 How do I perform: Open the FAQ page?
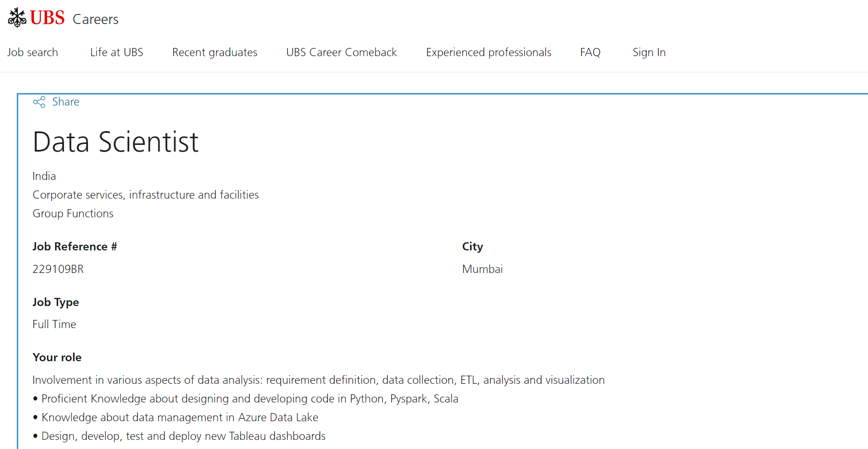coord(590,52)
